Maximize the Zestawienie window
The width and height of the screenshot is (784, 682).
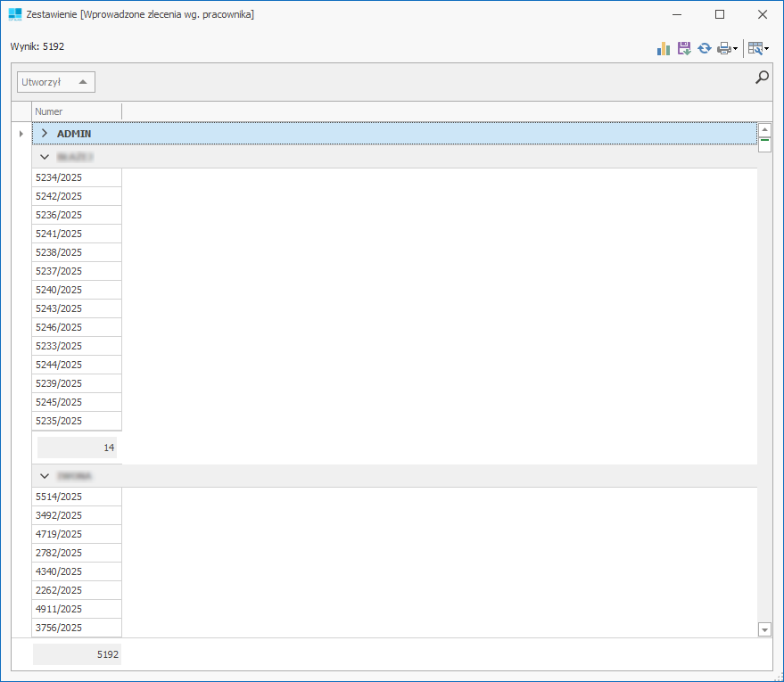pyautogui.click(x=720, y=14)
